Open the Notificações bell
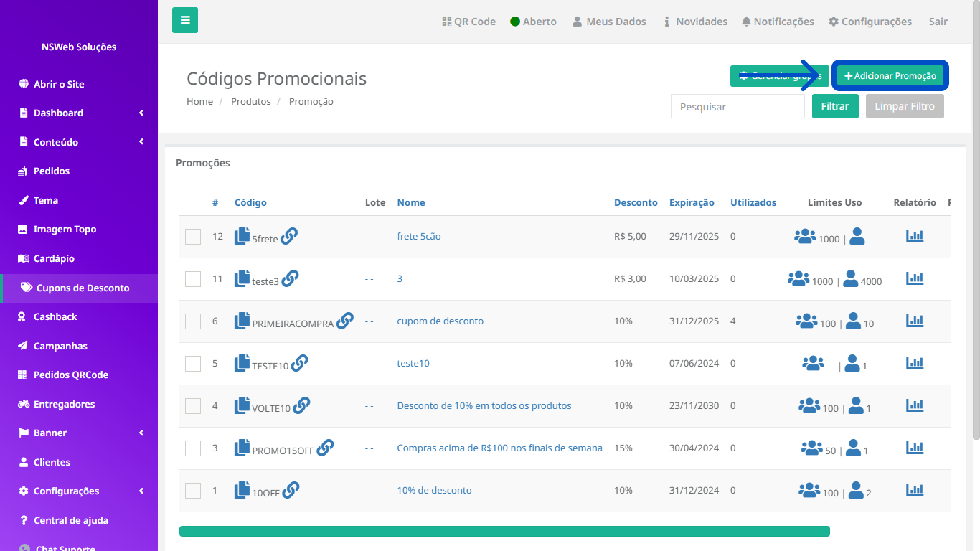 [778, 22]
